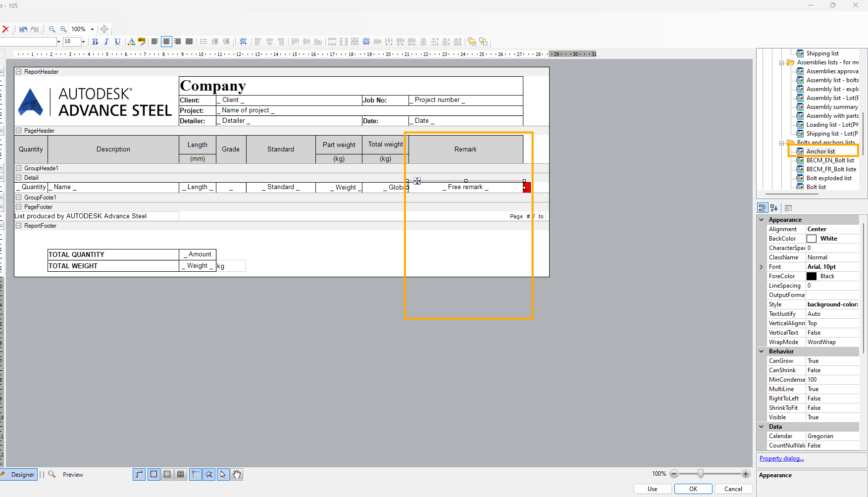The image size is (868, 497).
Task: Confirm changes with the OK button
Action: click(693, 489)
